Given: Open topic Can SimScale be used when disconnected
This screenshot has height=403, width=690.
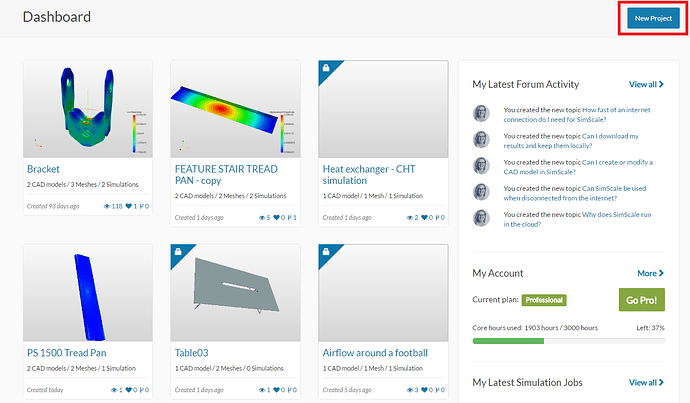Looking at the screenshot, I should click(575, 193).
